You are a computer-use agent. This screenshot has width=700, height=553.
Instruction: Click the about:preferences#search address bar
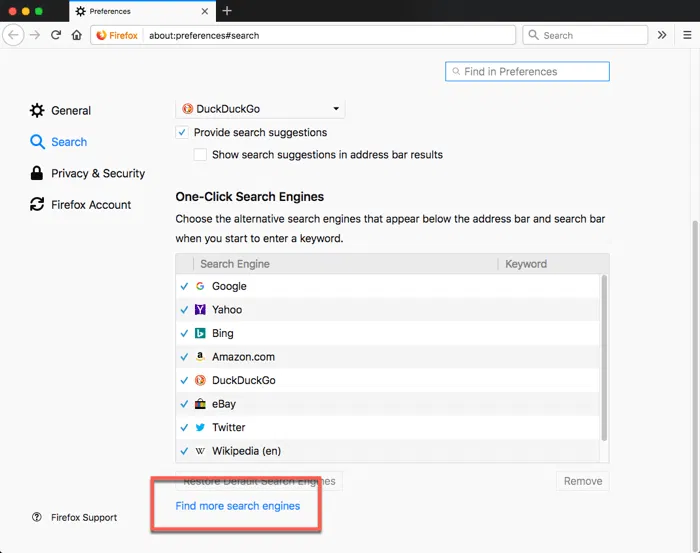pos(303,35)
